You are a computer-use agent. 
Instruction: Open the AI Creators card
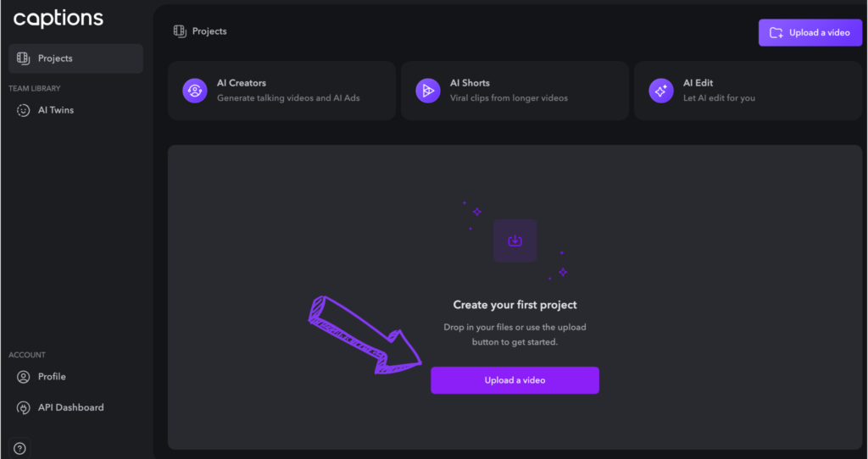[x=281, y=91]
